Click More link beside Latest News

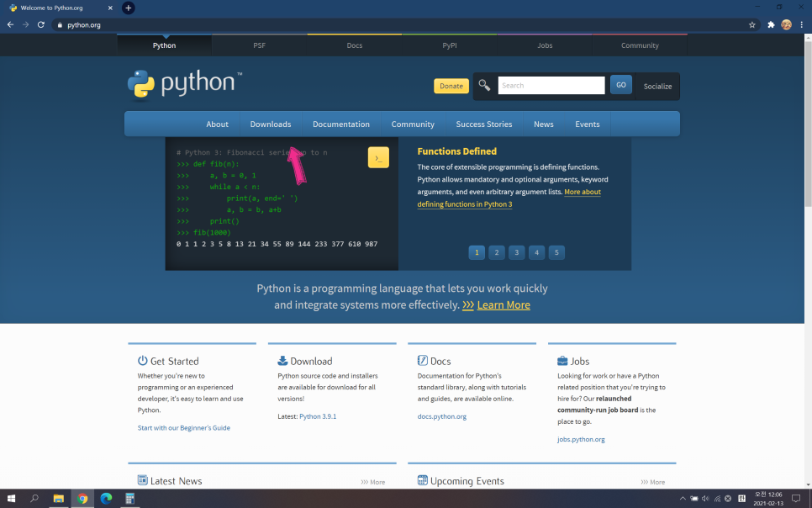click(x=373, y=482)
